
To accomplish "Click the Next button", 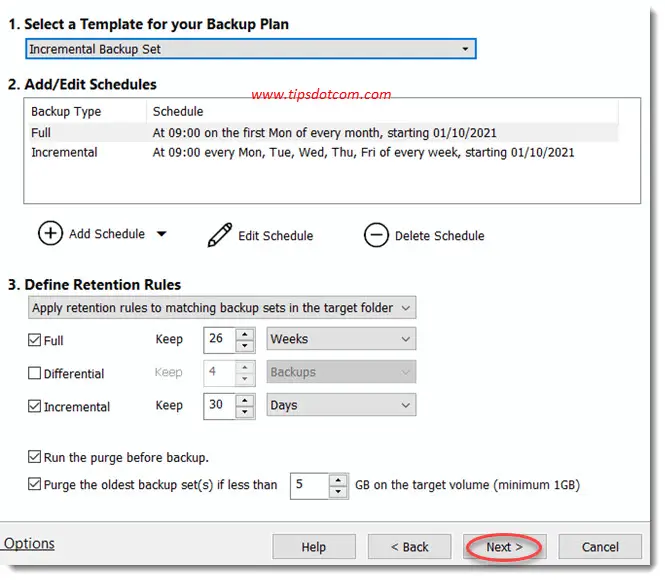I will tap(504, 547).
